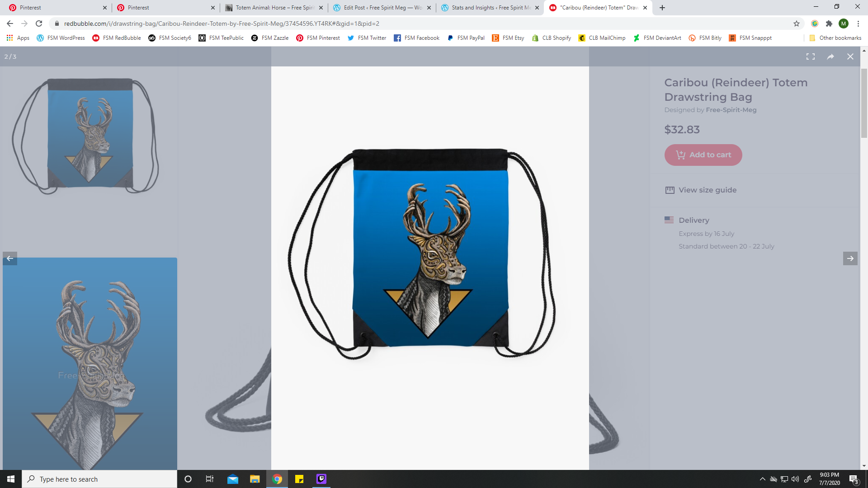The width and height of the screenshot is (868, 488).
Task: Open the View size guide link
Action: coord(707,190)
